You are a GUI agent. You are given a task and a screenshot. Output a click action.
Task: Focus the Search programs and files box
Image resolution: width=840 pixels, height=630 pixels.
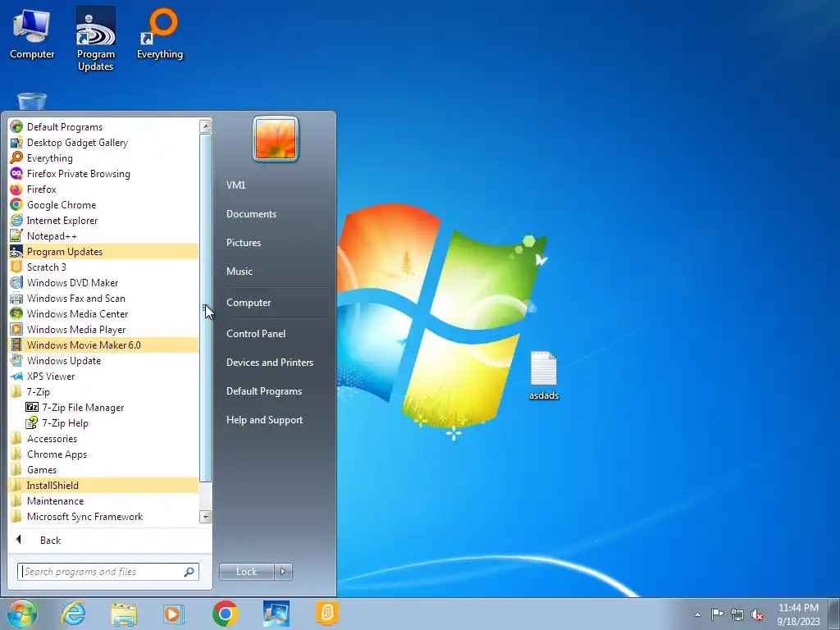[108, 572]
